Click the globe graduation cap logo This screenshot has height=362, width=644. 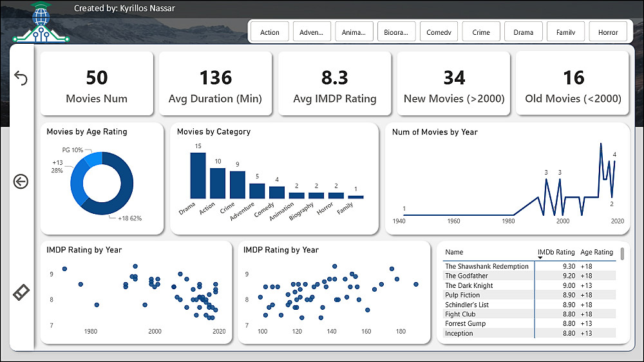coord(41,22)
